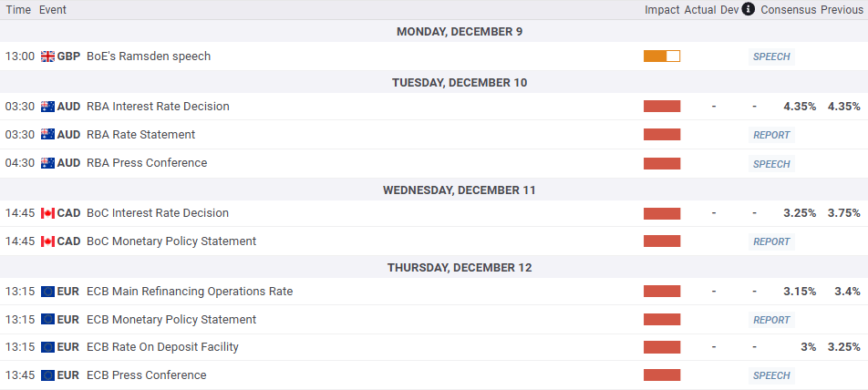
Task: Click Australian flag on RBA Interest Rate Decision
Action: (48, 107)
